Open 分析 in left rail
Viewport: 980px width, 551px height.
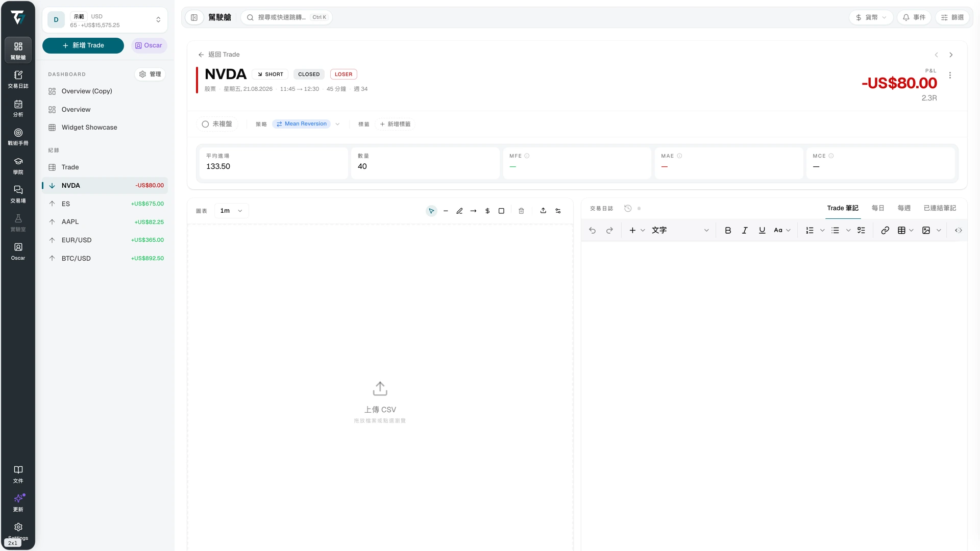tap(18, 108)
